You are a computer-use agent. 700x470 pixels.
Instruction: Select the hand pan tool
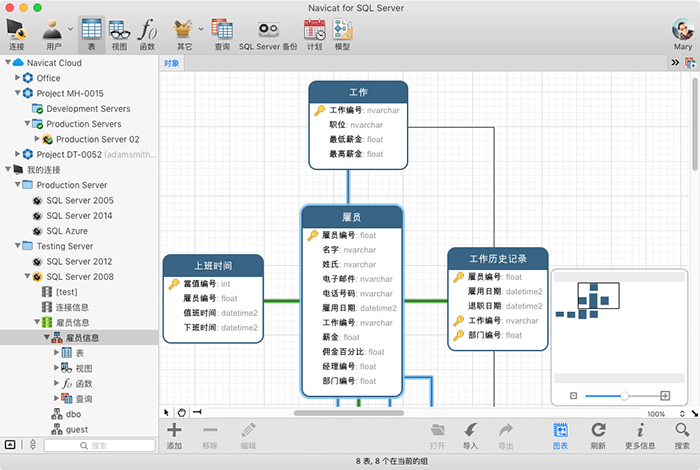pos(182,412)
